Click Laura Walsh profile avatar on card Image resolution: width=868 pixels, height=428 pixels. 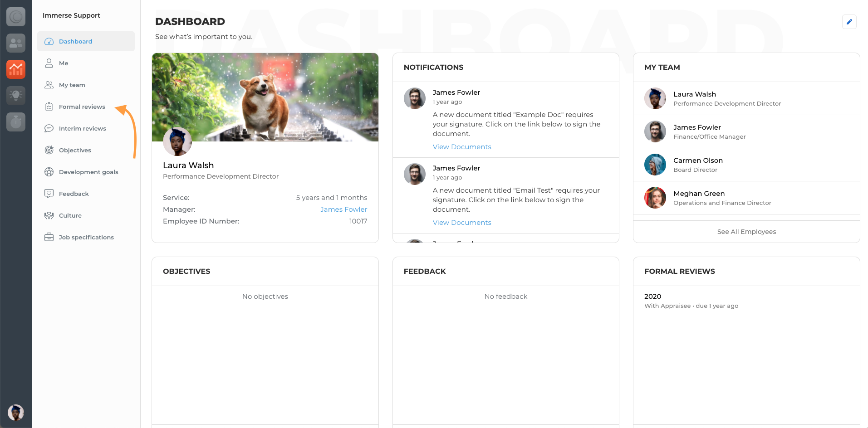[177, 141]
